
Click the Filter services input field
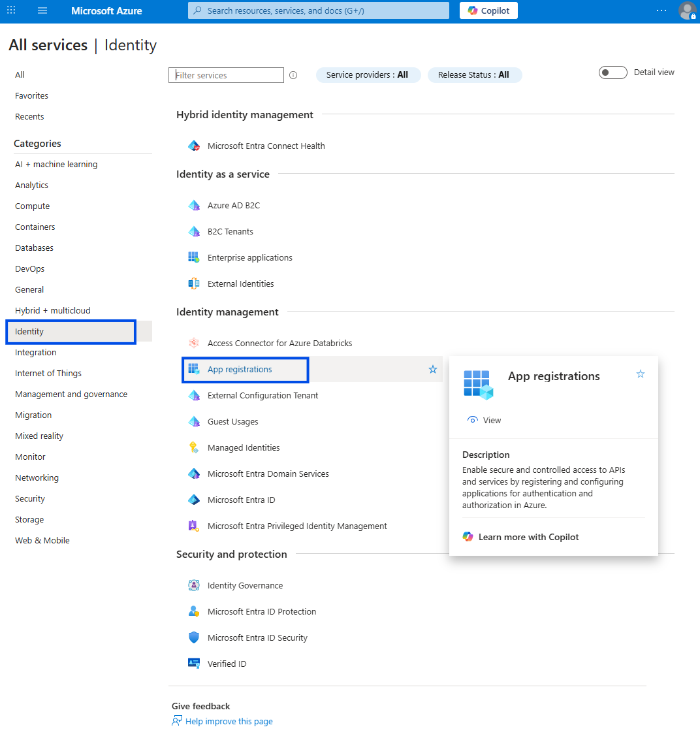click(x=226, y=75)
